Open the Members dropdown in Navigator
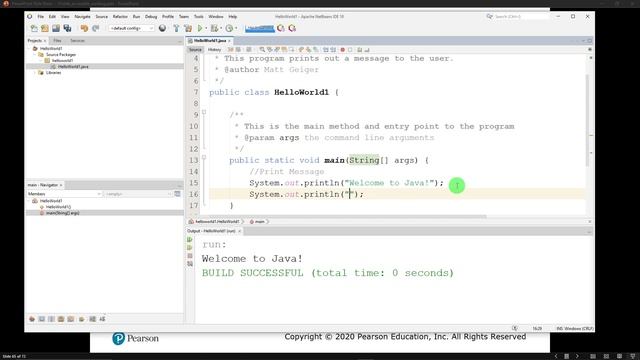The height and width of the screenshot is (360, 640). [64, 194]
